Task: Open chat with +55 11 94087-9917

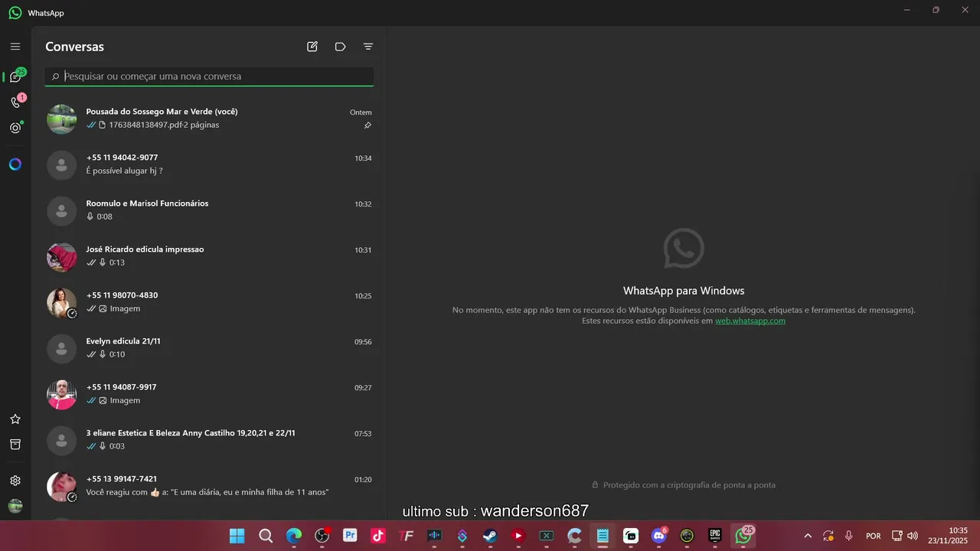Action: [209, 394]
